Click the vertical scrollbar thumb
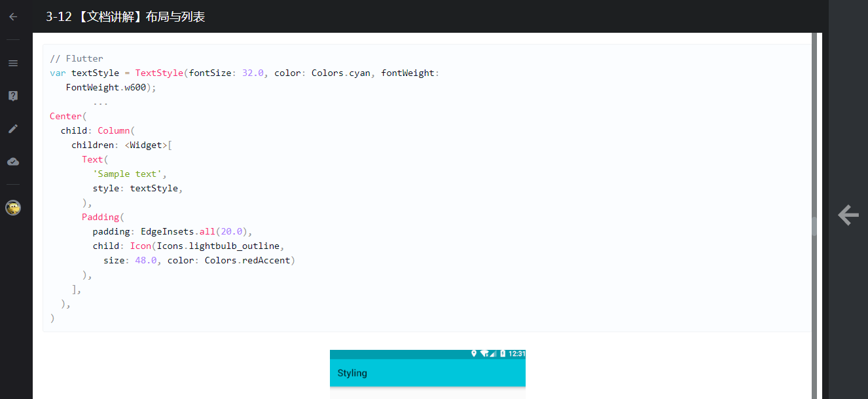The image size is (868, 399). click(814, 227)
